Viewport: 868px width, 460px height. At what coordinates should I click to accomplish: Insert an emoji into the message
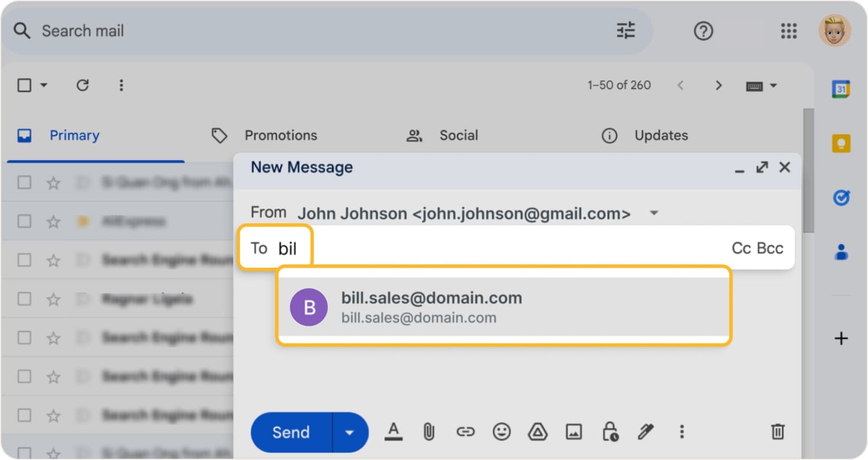click(502, 432)
